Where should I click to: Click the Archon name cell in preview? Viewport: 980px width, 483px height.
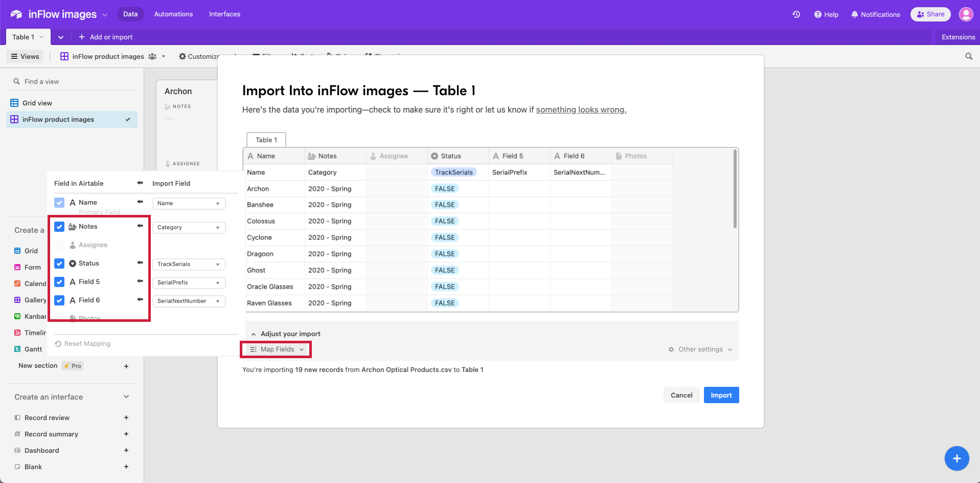point(275,189)
